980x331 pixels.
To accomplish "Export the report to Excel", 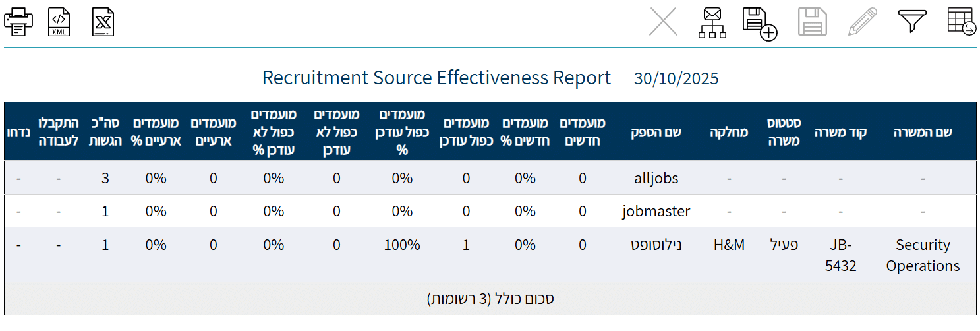I will [103, 22].
